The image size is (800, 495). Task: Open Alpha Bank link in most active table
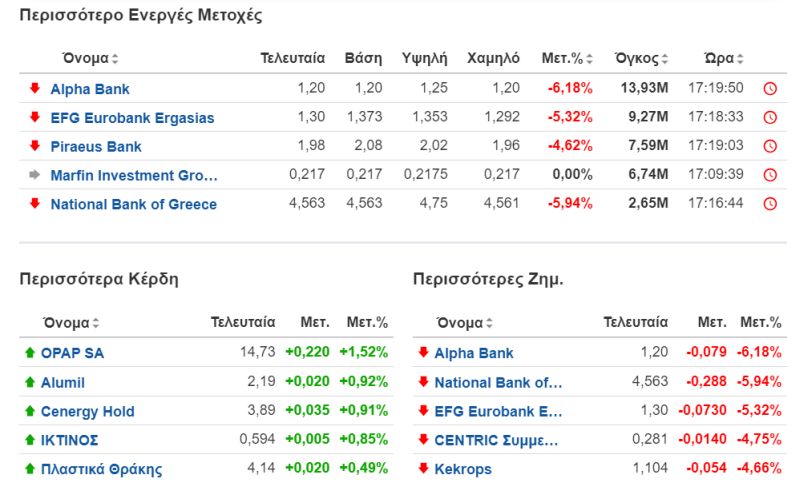click(x=90, y=89)
